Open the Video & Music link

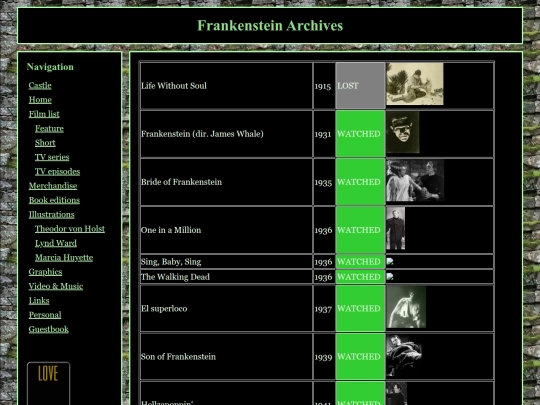(56, 286)
